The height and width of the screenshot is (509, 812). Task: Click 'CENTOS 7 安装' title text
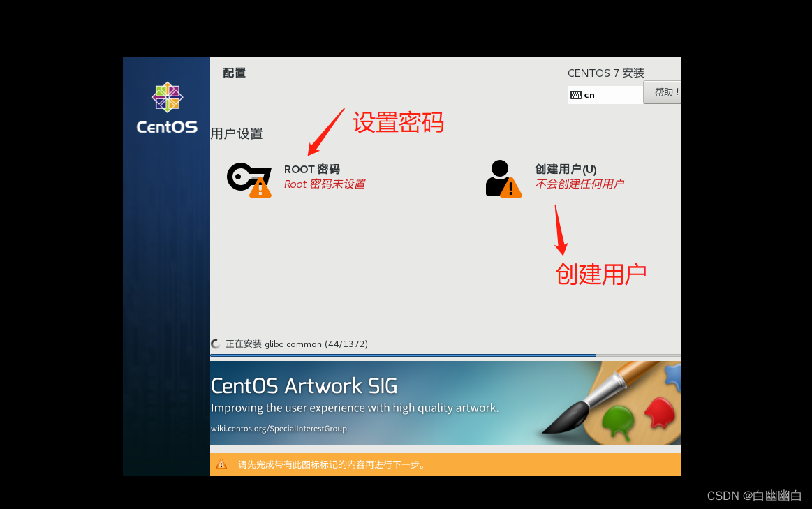(x=606, y=73)
